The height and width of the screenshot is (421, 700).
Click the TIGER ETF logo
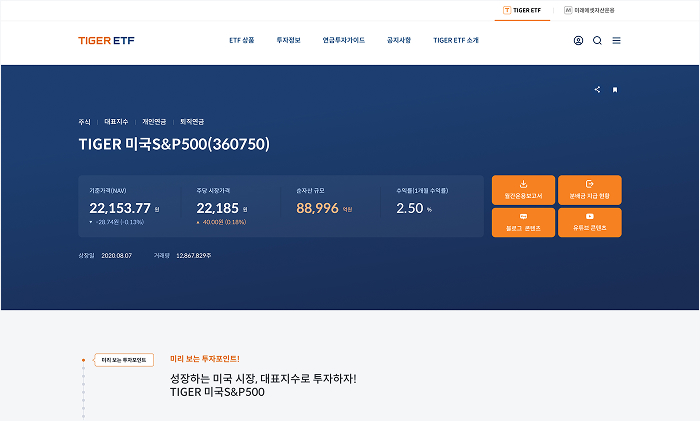[x=106, y=41]
